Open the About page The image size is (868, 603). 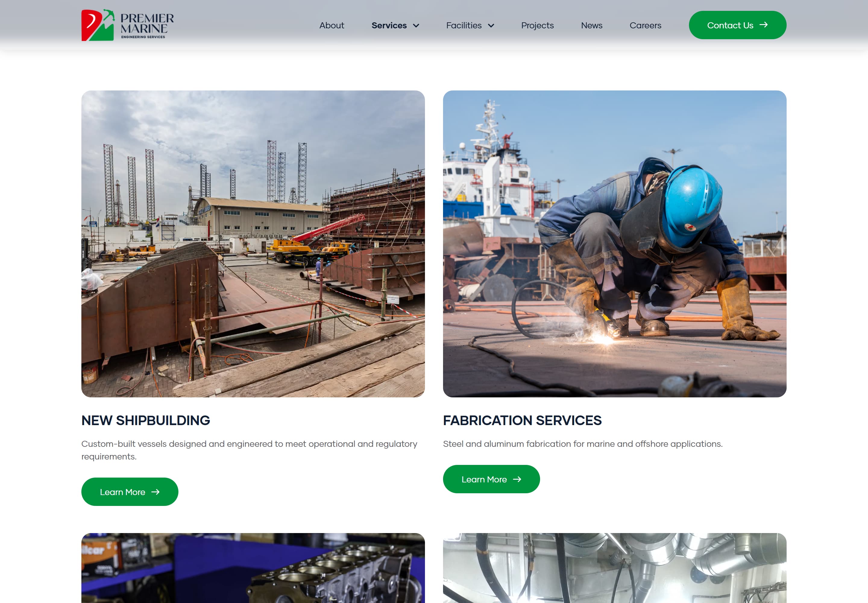point(332,25)
